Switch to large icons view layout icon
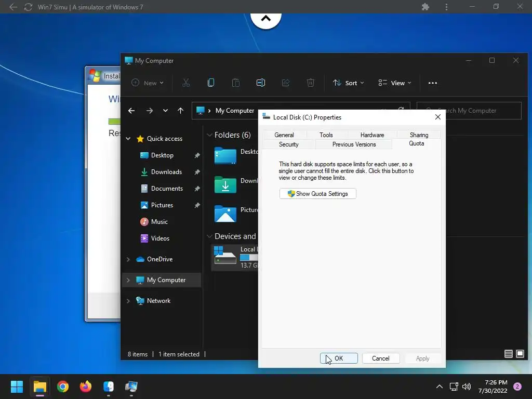Image resolution: width=532 pixels, height=399 pixels. click(x=520, y=354)
